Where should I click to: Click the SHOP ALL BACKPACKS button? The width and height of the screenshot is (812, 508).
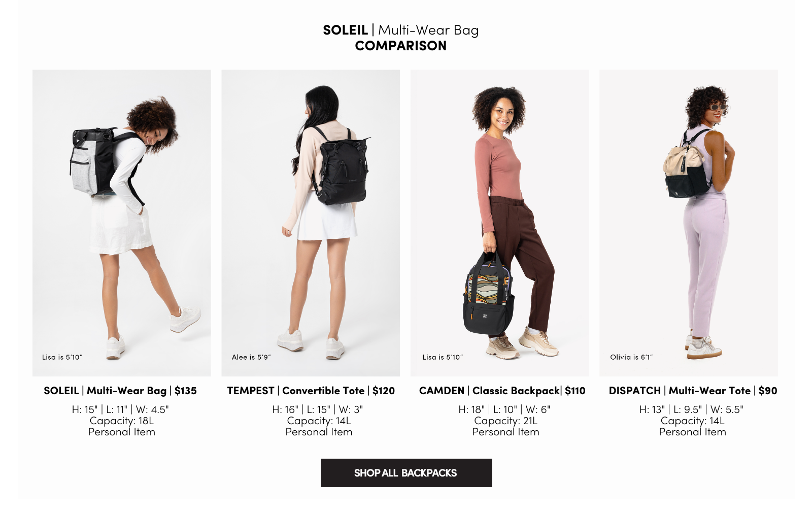tap(406, 473)
